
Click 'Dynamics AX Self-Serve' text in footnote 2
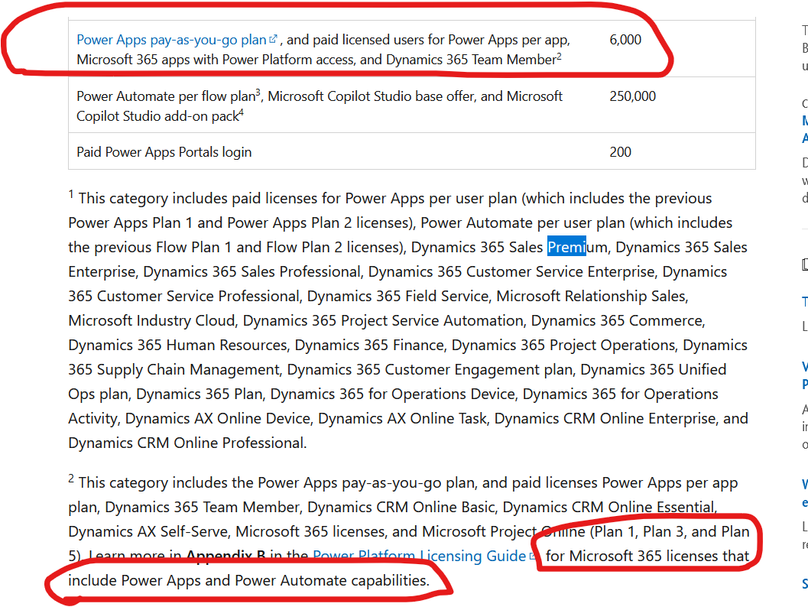coord(148,531)
